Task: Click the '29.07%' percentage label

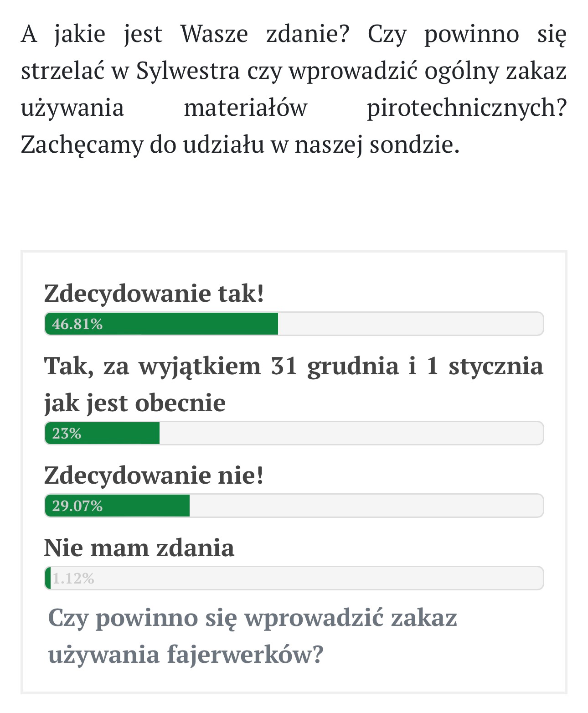Action: click(x=77, y=506)
